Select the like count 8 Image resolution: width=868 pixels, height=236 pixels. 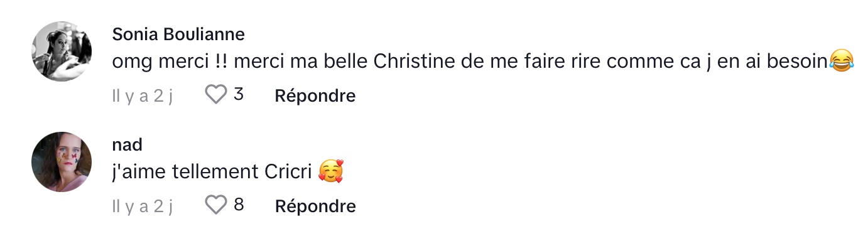tap(238, 205)
